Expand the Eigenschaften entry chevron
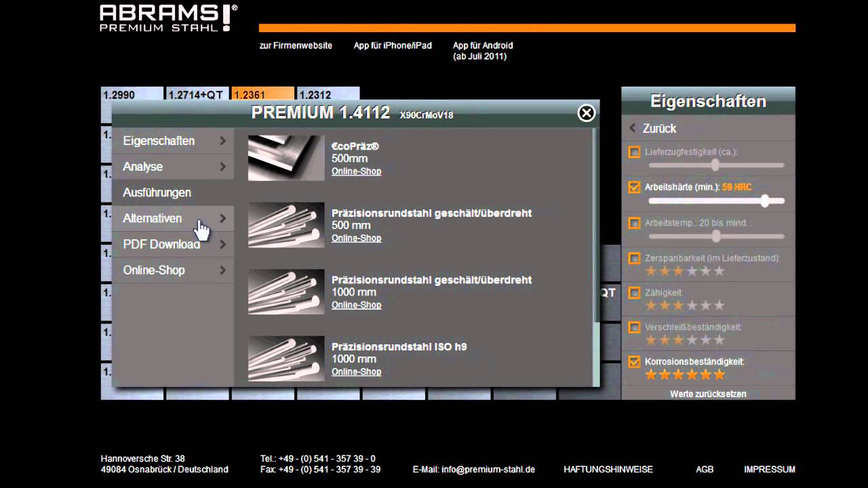The image size is (868, 488). tap(222, 141)
